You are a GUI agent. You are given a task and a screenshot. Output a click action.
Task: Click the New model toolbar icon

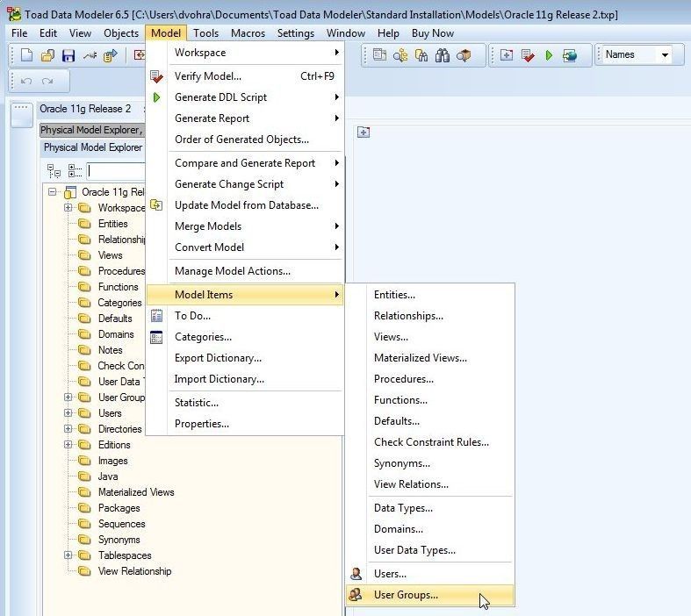click(x=27, y=55)
